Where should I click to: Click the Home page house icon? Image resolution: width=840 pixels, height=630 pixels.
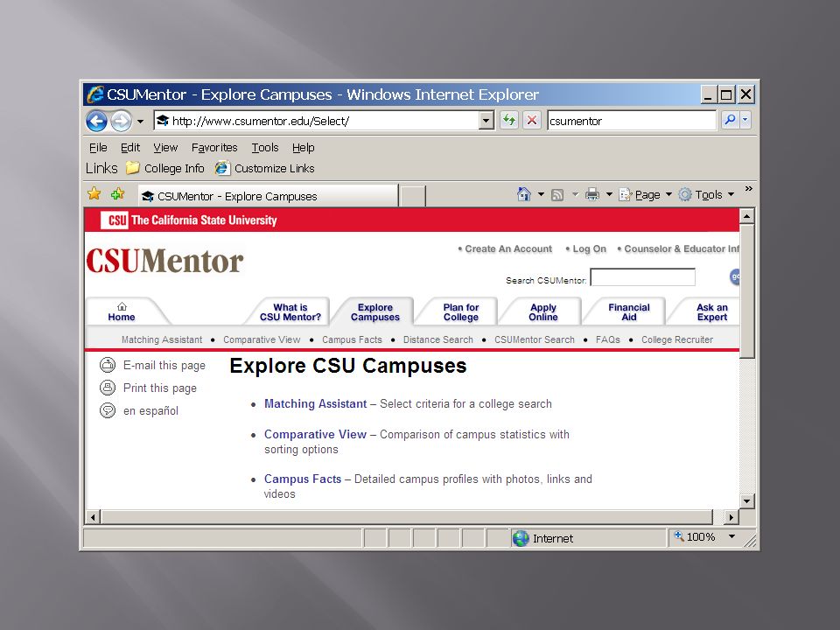[x=524, y=194]
